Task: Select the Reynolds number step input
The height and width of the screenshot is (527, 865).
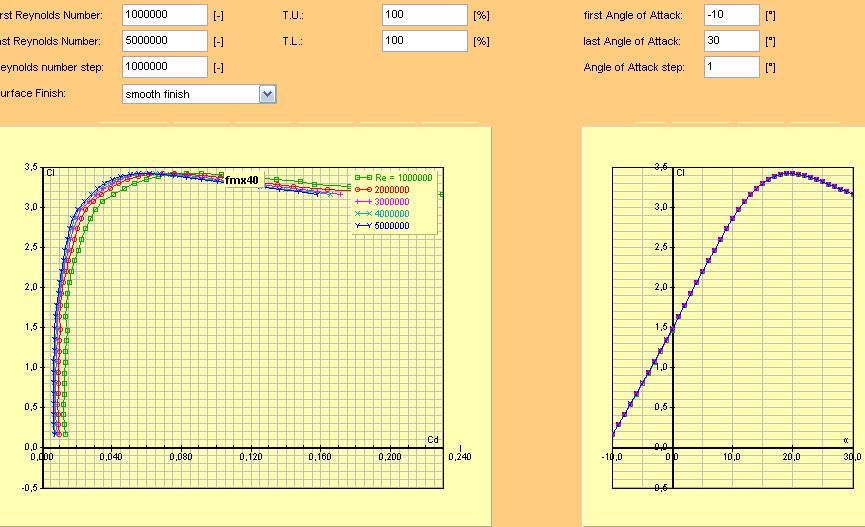Action: 164,67
